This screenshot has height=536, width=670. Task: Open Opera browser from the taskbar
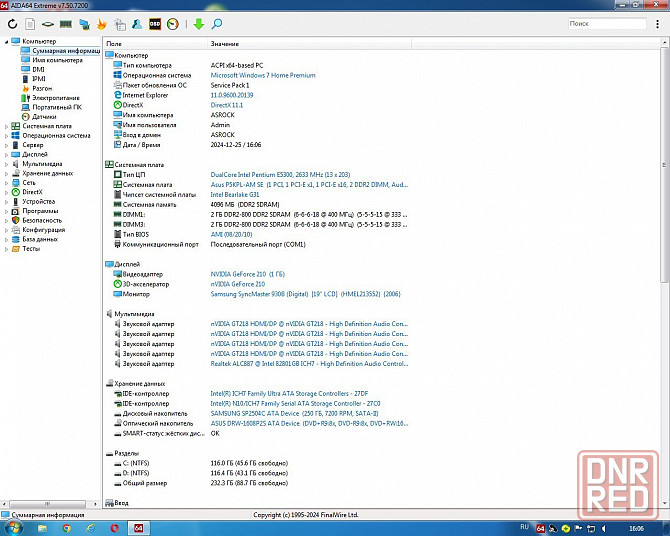(x=115, y=528)
